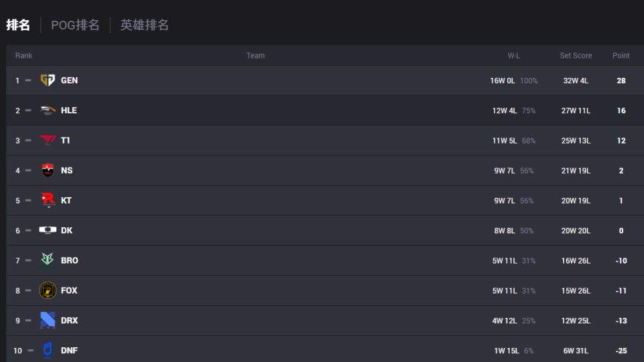Viewport: 644px width, 362px height.
Task: Select the T1 red logo icon
Action: tap(48, 140)
